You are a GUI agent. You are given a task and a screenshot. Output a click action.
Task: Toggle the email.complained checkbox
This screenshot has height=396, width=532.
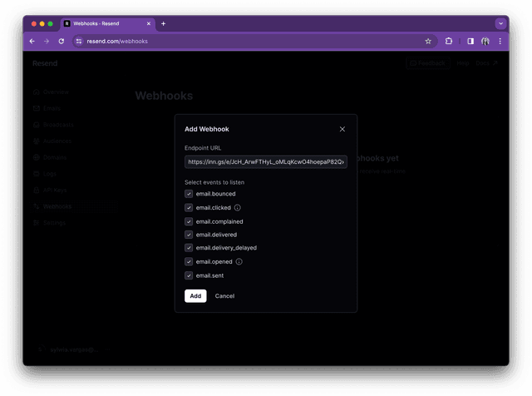189,221
